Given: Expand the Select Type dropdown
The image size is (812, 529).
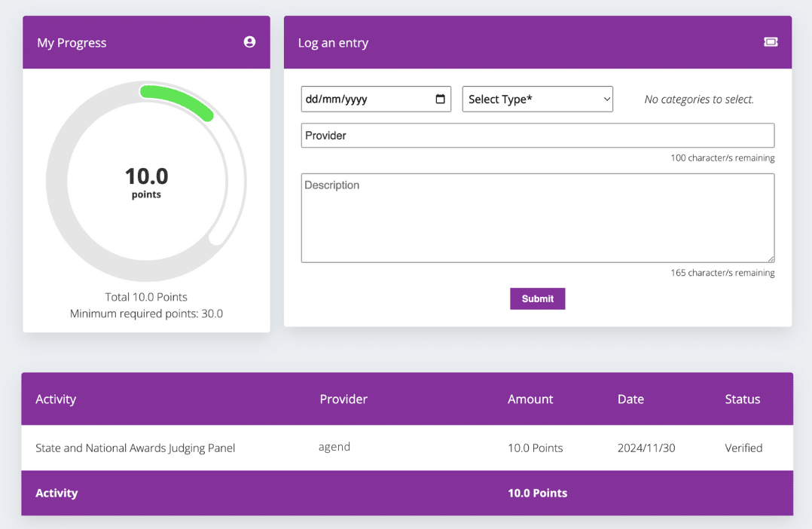Looking at the screenshot, I should pos(537,99).
